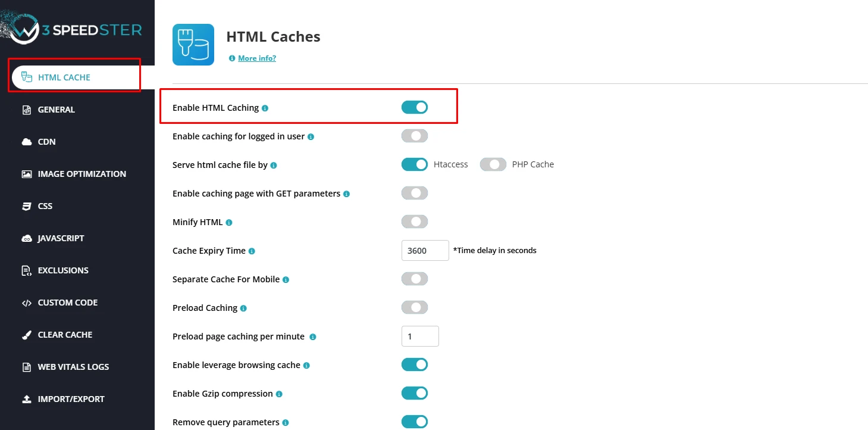868x430 pixels.
Task: Click the Clear Cache brush icon
Action: pyautogui.click(x=26, y=335)
